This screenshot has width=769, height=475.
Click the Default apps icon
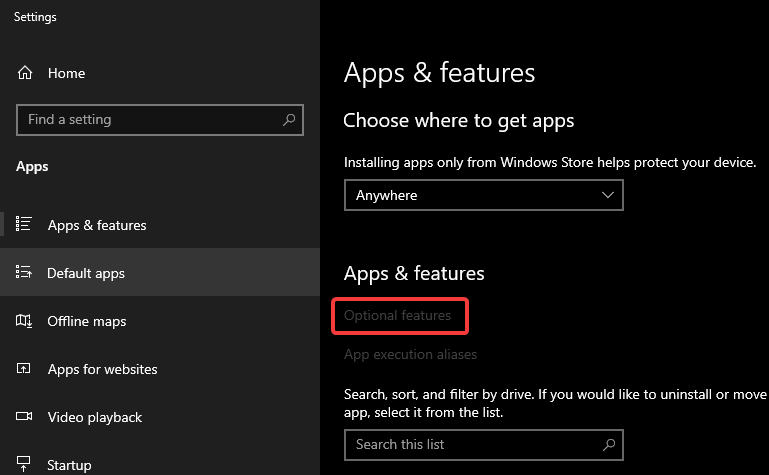point(26,273)
